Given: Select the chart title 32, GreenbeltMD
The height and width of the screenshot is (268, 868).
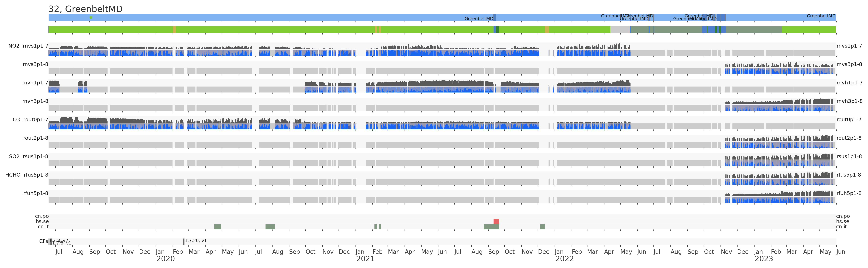Looking at the screenshot, I should click(x=86, y=9).
